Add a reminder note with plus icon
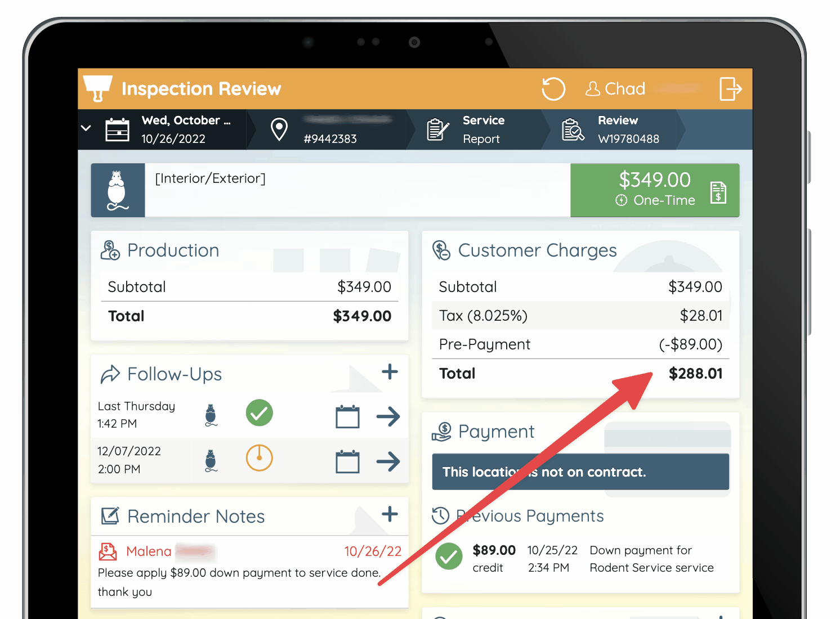This screenshot has height=619, width=840. [390, 514]
